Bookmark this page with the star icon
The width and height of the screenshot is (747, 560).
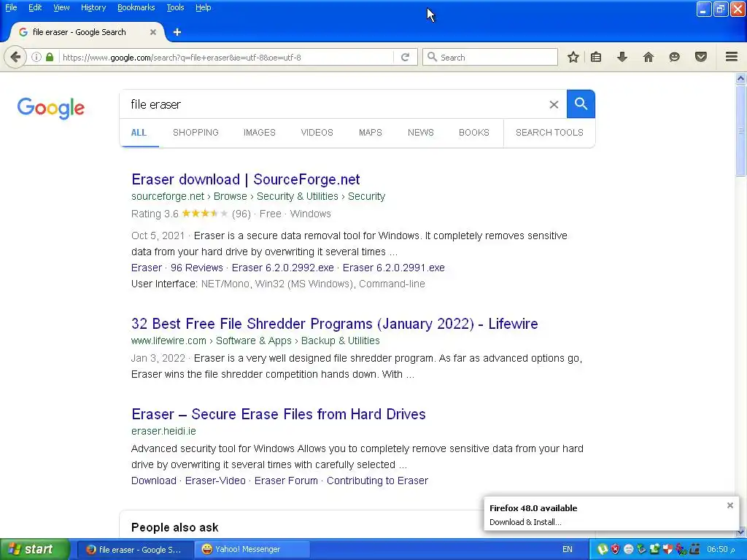pos(573,57)
